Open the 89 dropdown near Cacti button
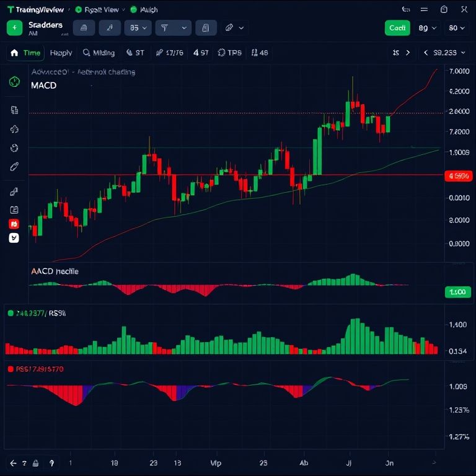476x476 pixels. click(428, 28)
